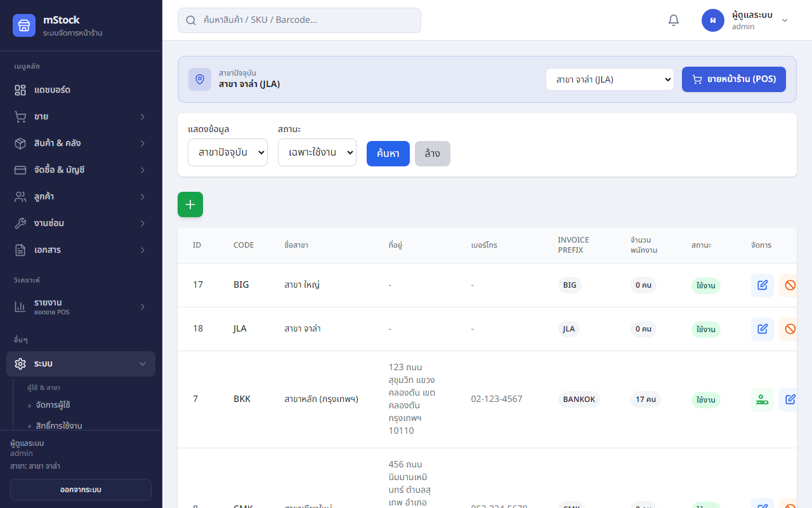Disable the JLA branch with the ban icon
Viewport: 812px width, 508px height.
(789, 329)
